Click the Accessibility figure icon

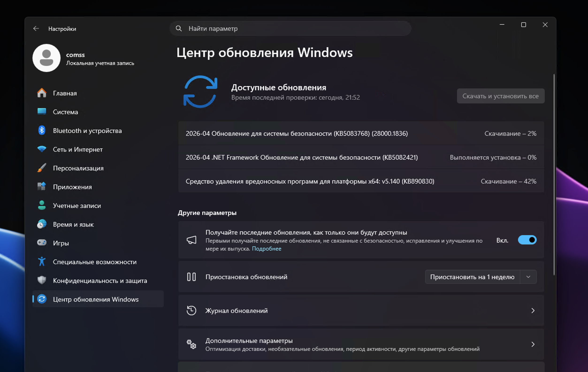click(42, 262)
